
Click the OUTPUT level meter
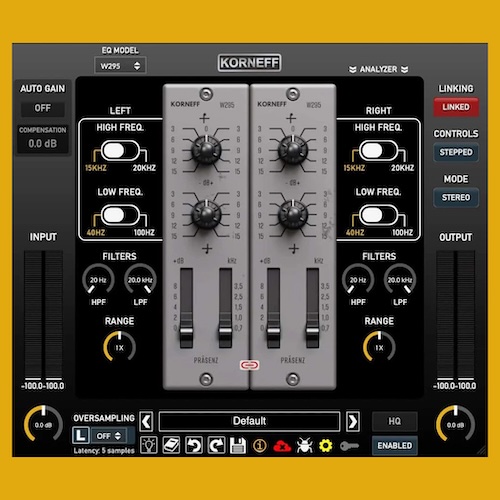pos(455,315)
